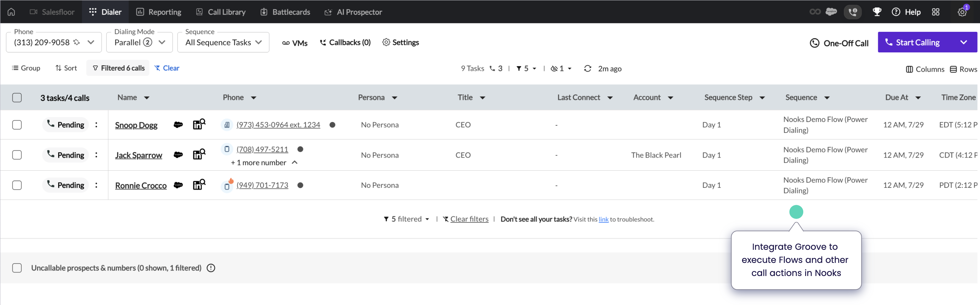This screenshot has height=305, width=980.
Task: Open the settings gear with notification badge
Action: point(962,12)
